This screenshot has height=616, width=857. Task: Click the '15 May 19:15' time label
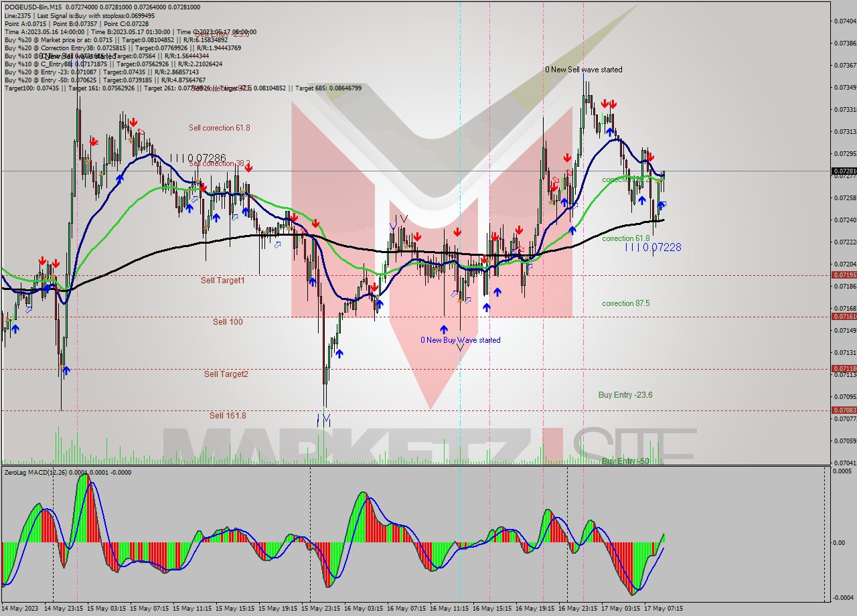tap(278, 609)
